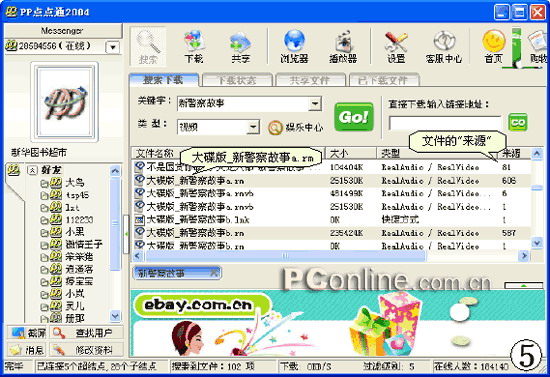Open the 类型 视频 dropdown arrow
Image resolution: width=550 pixels, height=377 pixels.
coord(253,127)
